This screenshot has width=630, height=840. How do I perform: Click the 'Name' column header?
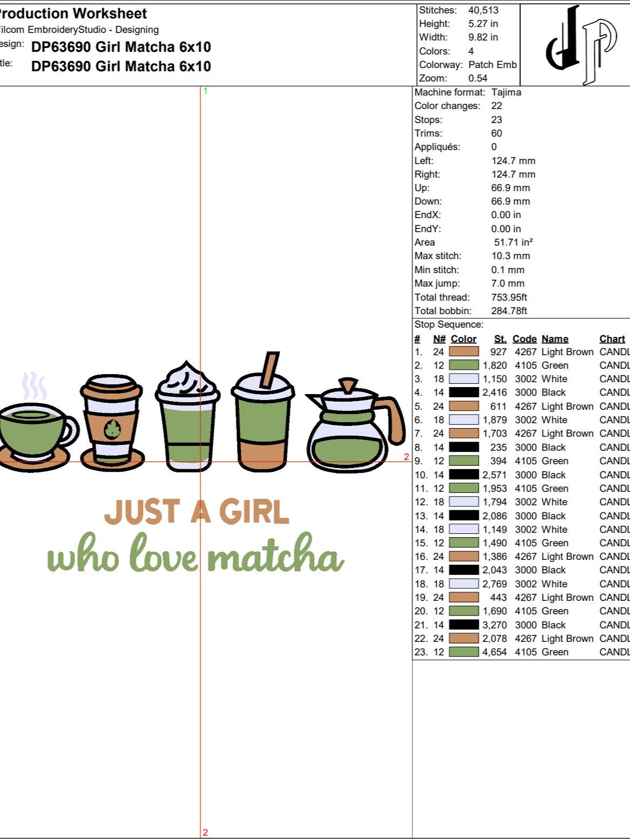(555, 338)
